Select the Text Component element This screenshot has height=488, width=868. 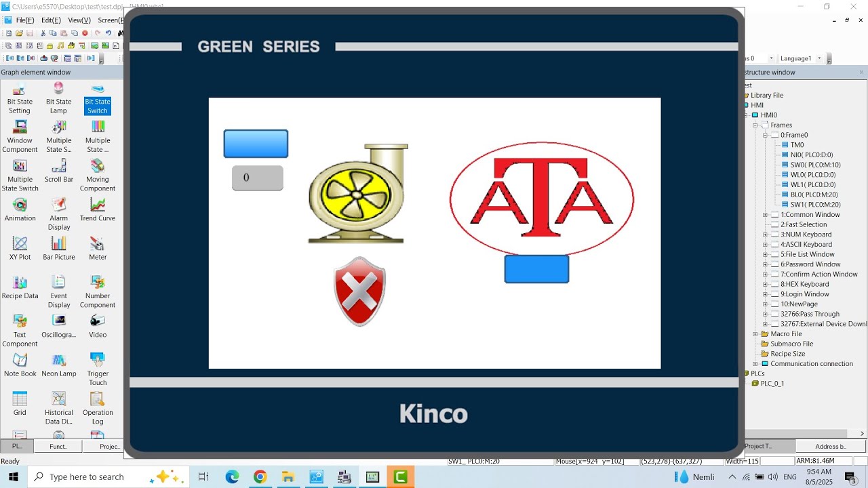pos(20,330)
